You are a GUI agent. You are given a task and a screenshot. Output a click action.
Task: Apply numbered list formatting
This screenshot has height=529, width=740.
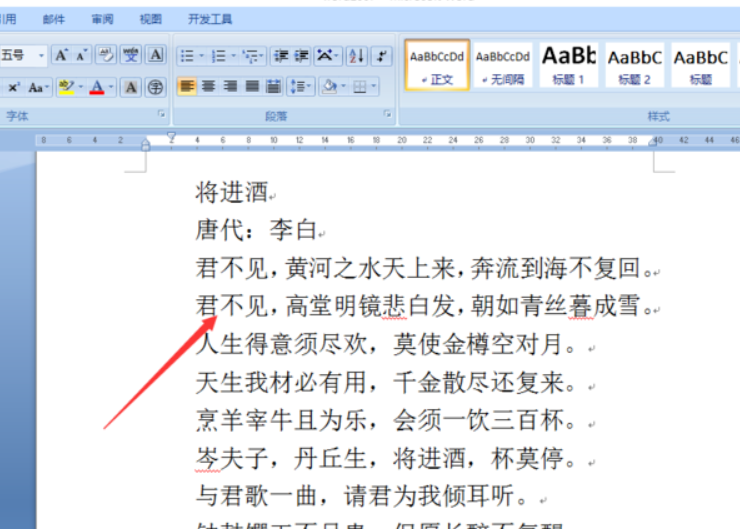(x=219, y=57)
